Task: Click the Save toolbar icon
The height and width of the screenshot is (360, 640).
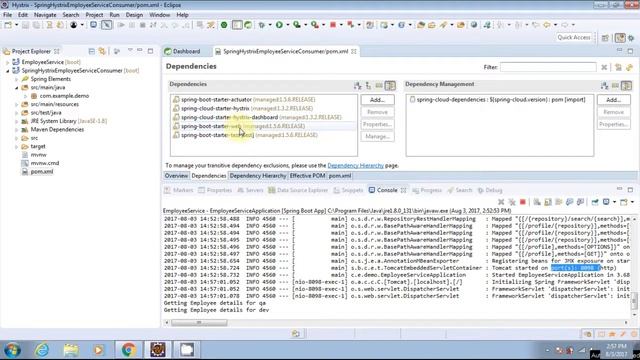Action: point(25,25)
